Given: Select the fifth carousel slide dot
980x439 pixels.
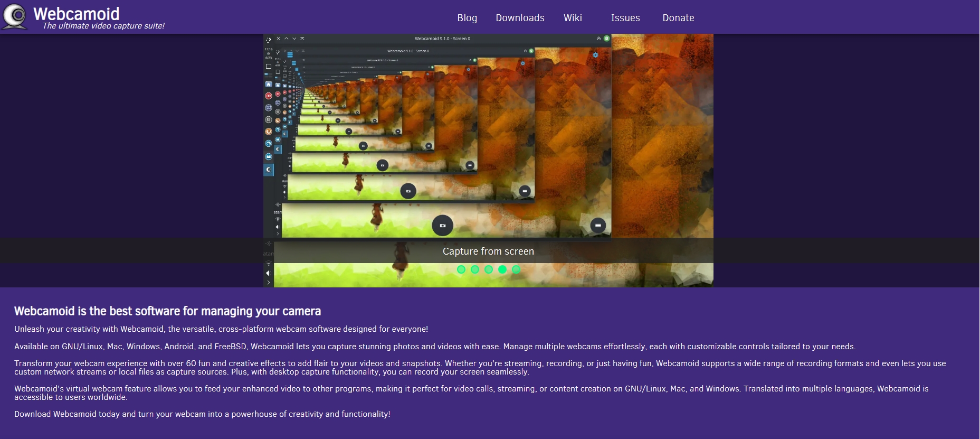Looking at the screenshot, I should (516, 269).
